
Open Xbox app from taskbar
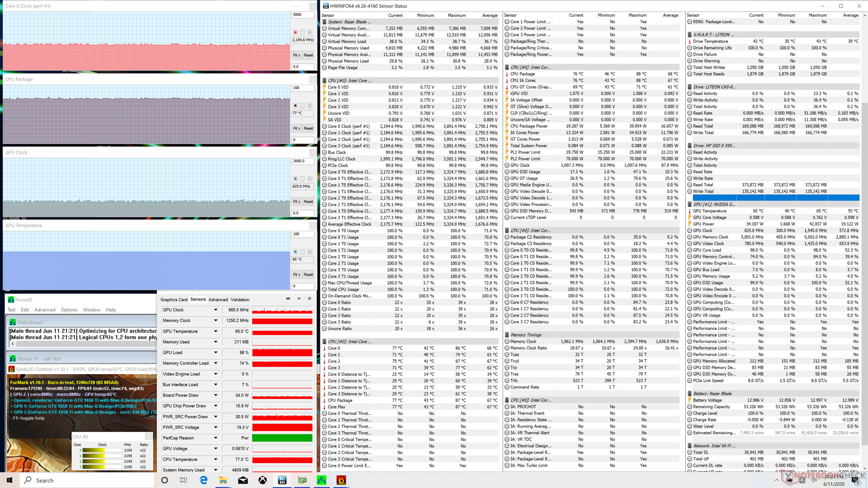coord(263,480)
